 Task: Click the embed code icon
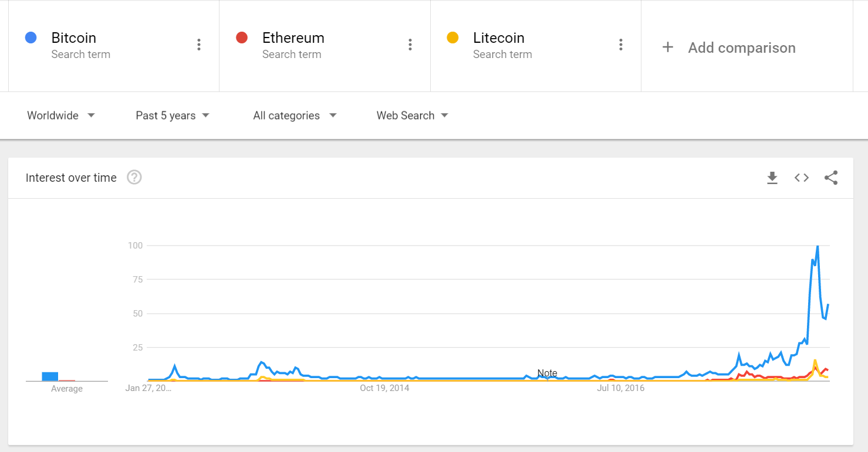pos(802,178)
